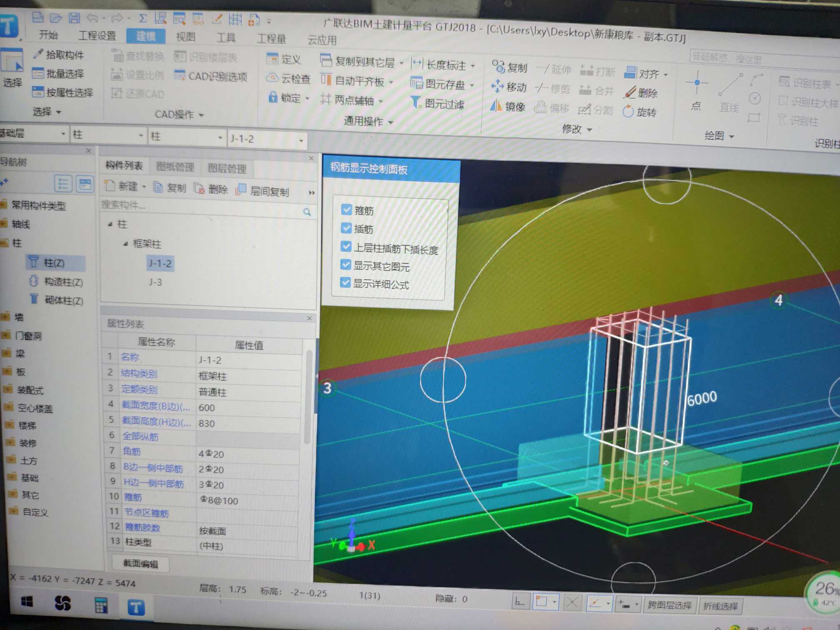Click the search magnifier in component list
840x630 pixels.
coord(307,212)
